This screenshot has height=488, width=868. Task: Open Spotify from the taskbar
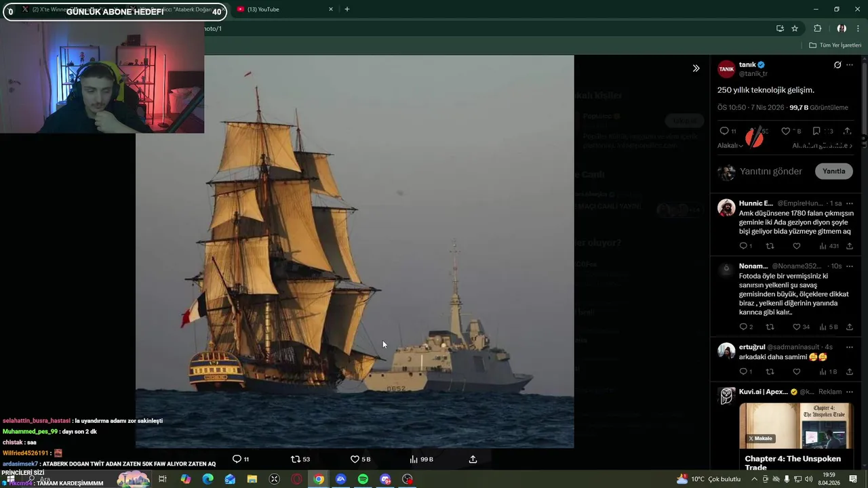click(x=363, y=479)
